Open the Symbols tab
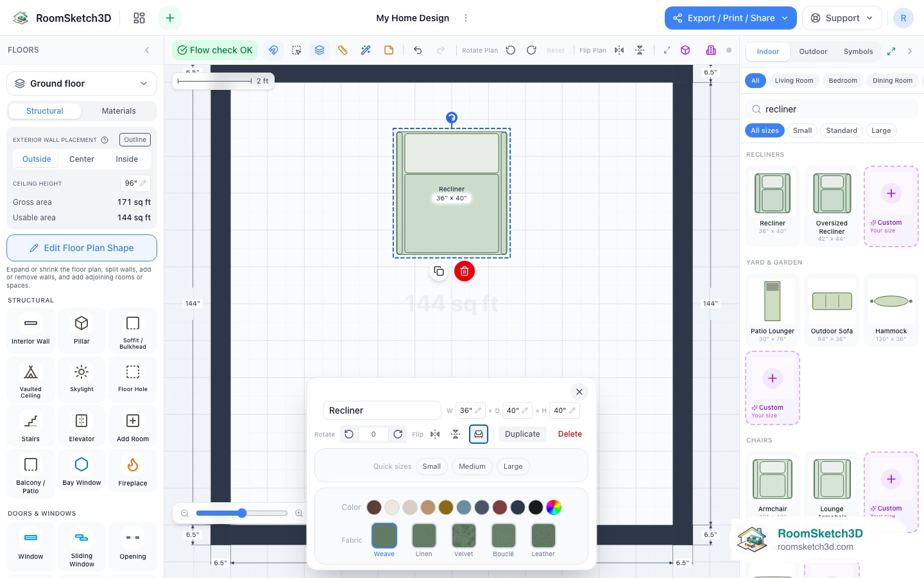924x578 pixels. pos(858,51)
